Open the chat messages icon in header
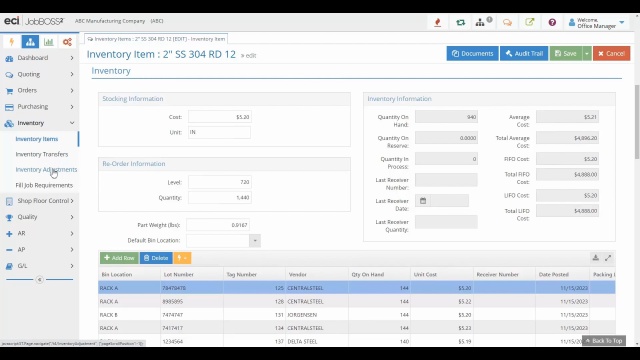Screen dimensions: 640x360 pos(507,22)
